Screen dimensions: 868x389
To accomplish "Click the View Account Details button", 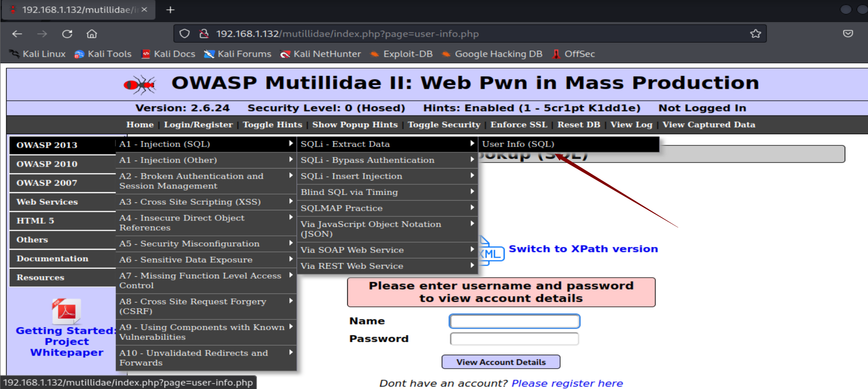I will point(501,362).
